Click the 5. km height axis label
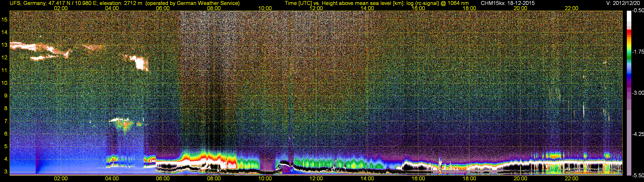This screenshot has width=644, height=182. tap(6, 146)
